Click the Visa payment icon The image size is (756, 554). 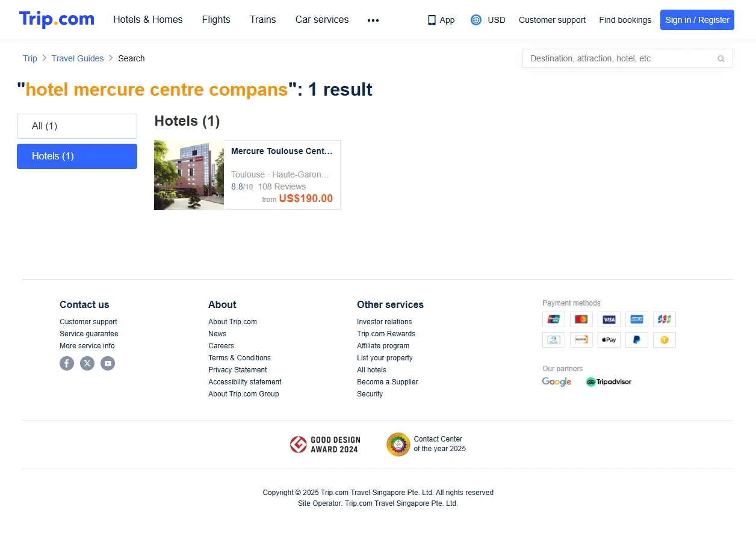609,319
